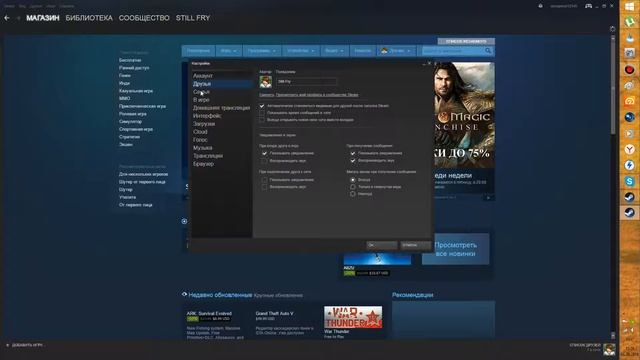
Task: Go back with the Steam back arrow
Action: [x=7, y=18]
